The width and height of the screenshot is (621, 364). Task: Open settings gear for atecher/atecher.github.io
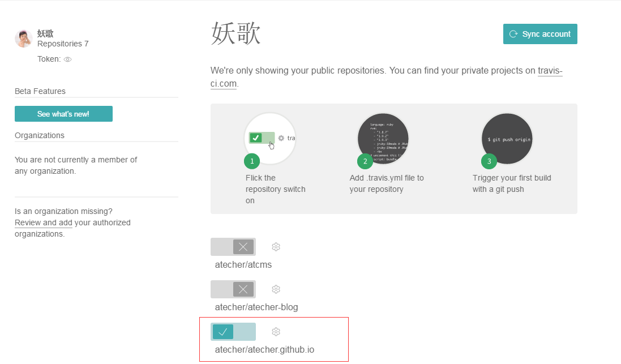tap(276, 332)
